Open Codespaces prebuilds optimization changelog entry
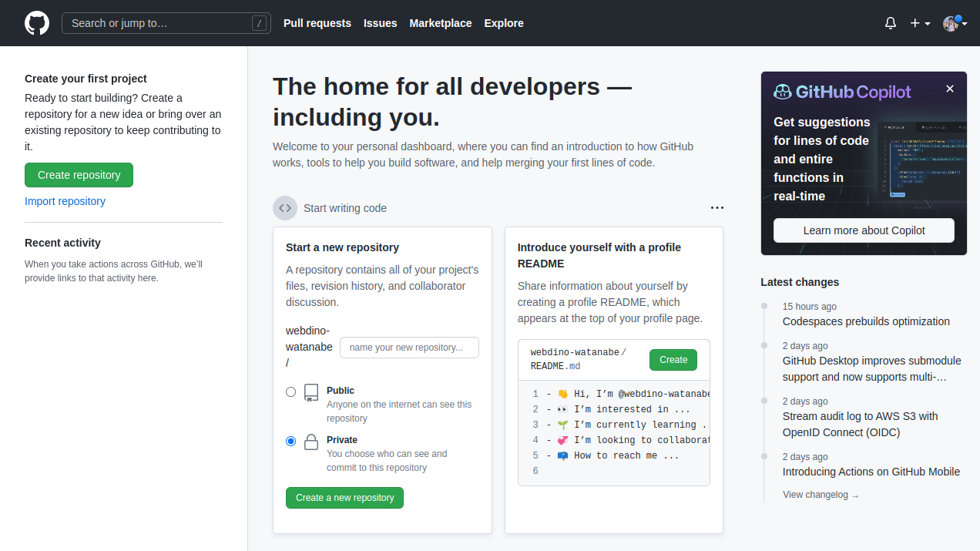The image size is (980, 551). click(866, 321)
